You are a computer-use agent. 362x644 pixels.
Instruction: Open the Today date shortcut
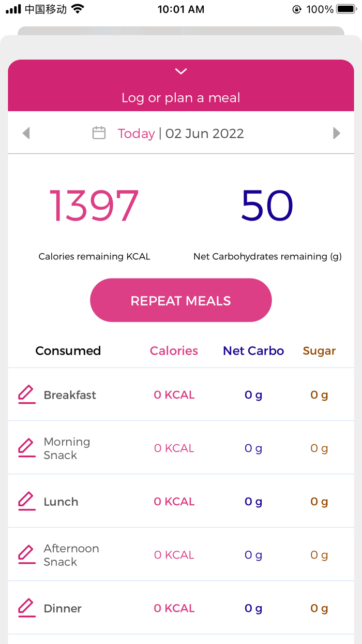click(136, 133)
